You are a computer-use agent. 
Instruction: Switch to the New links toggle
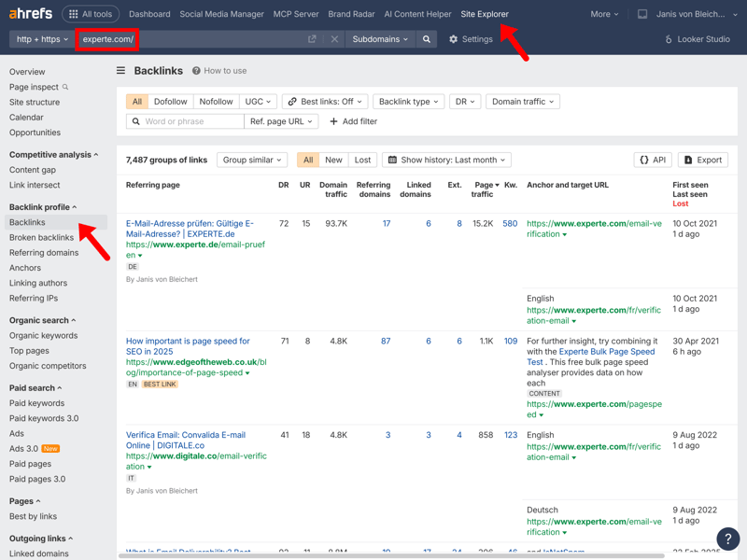pos(333,160)
